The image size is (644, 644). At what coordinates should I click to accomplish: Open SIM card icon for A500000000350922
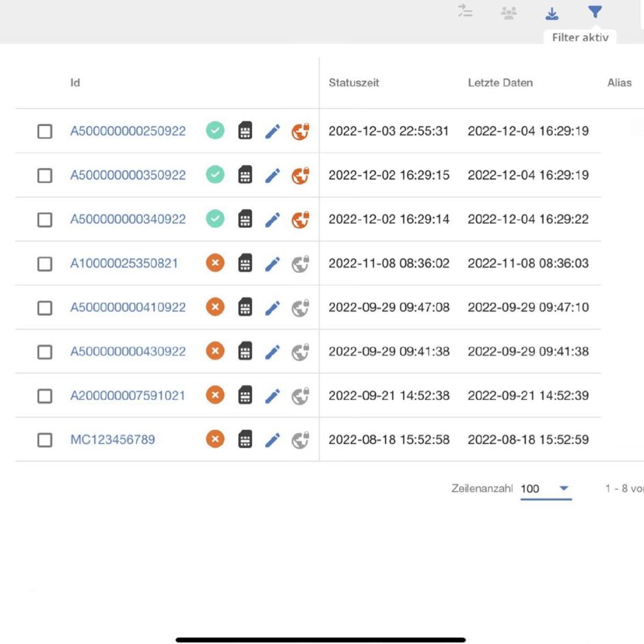point(245,175)
